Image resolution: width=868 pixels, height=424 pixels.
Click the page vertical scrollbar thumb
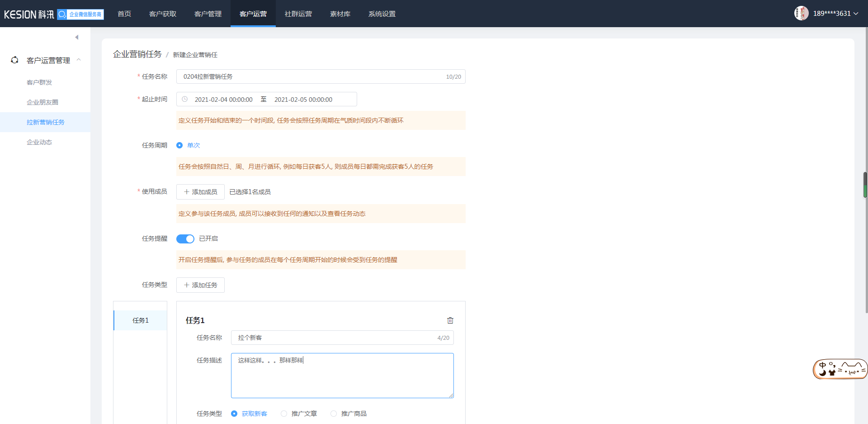(865, 185)
